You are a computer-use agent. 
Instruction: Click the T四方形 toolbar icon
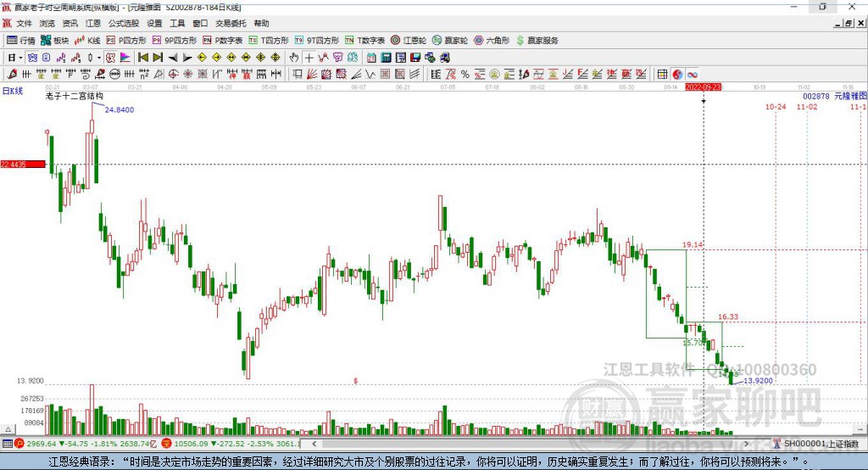point(269,41)
